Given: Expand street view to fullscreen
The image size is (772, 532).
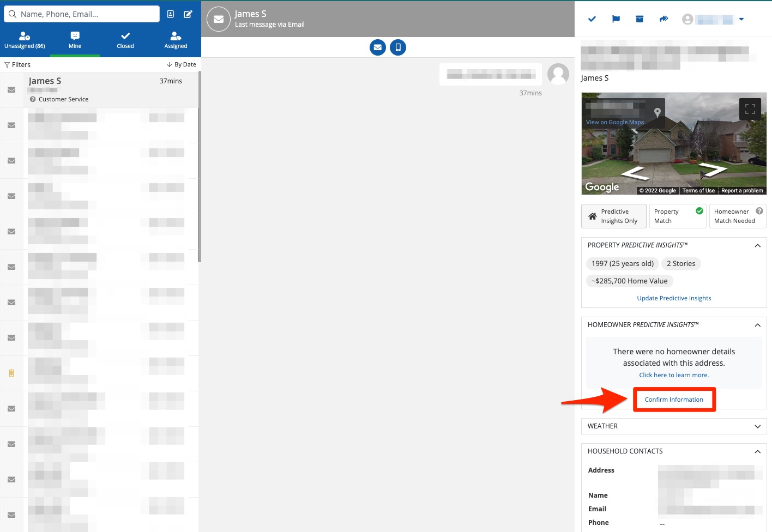Looking at the screenshot, I should click(x=750, y=109).
